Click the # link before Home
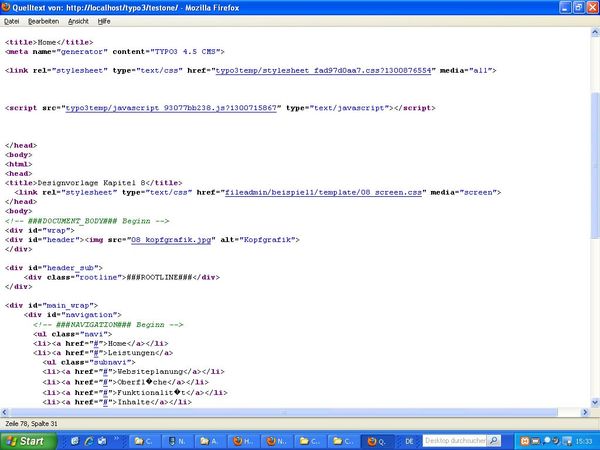 coord(96,344)
